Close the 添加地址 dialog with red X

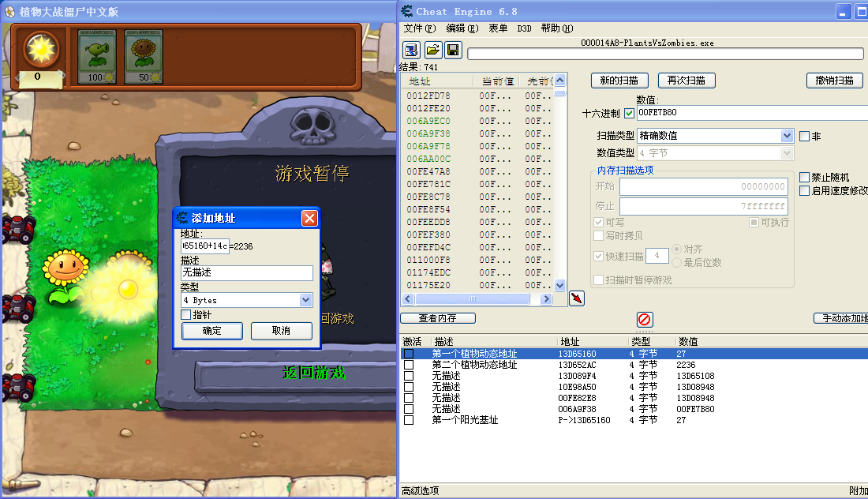(x=309, y=218)
